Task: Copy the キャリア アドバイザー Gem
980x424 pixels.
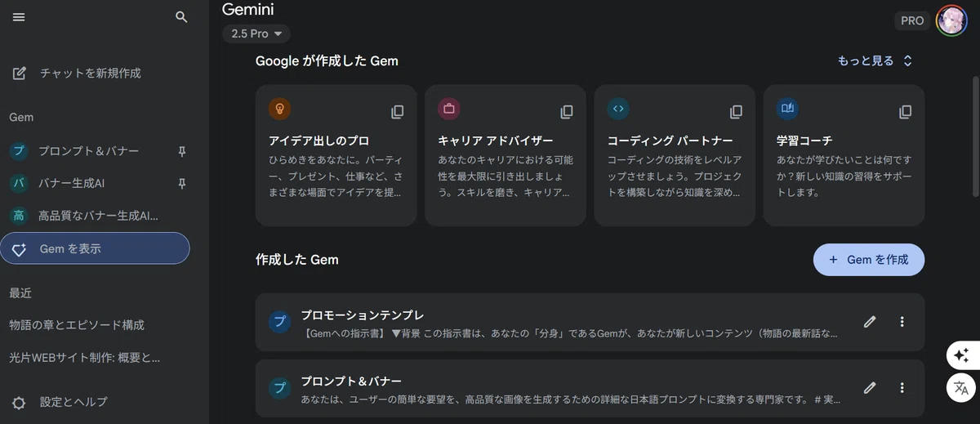Action: click(x=567, y=112)
